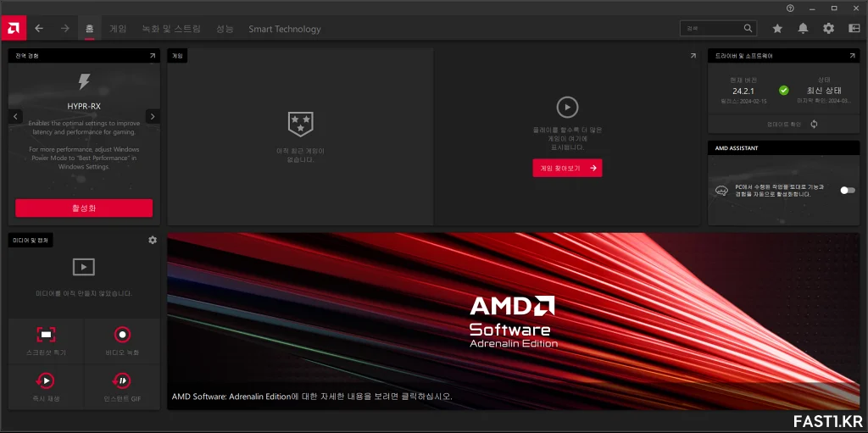868x433 pixels.
Task: Click the play circle icon in games panel
Action: click(567, 108)
